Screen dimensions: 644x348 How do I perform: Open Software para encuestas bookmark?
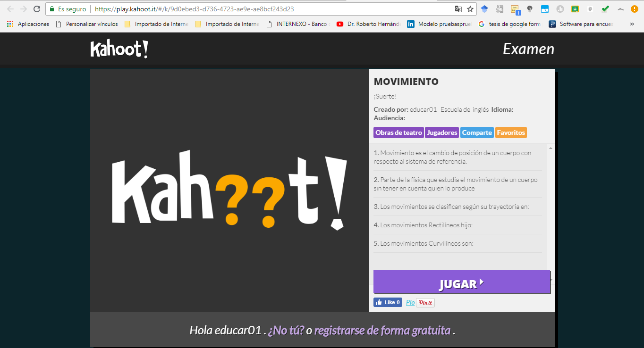581,24
